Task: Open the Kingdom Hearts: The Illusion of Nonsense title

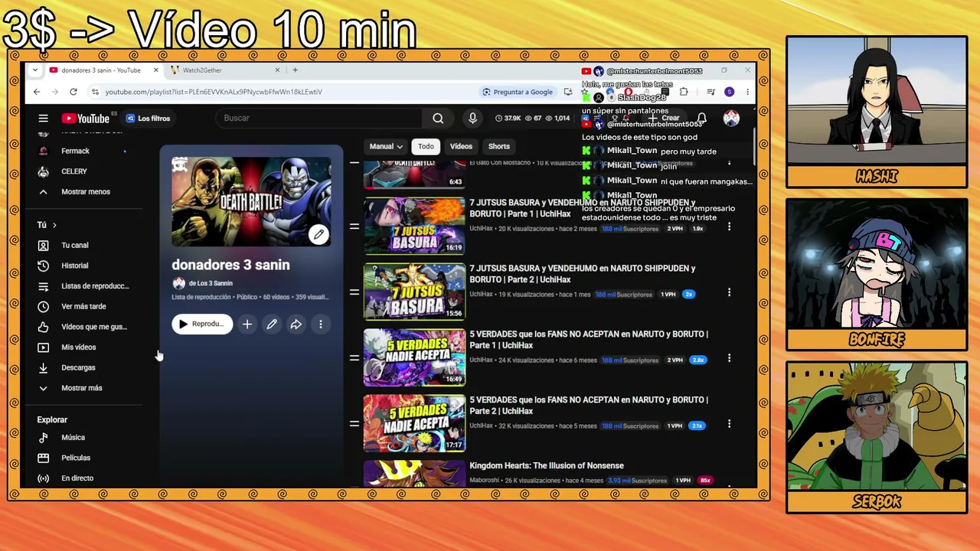Action: coord(547,466)
